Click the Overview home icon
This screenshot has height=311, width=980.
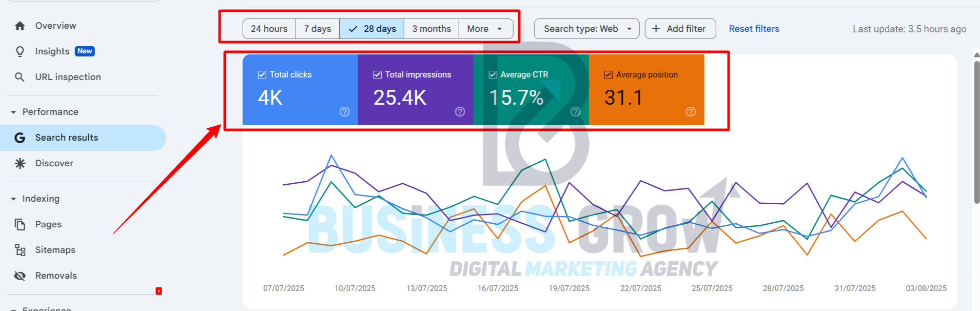pos(20,26)
